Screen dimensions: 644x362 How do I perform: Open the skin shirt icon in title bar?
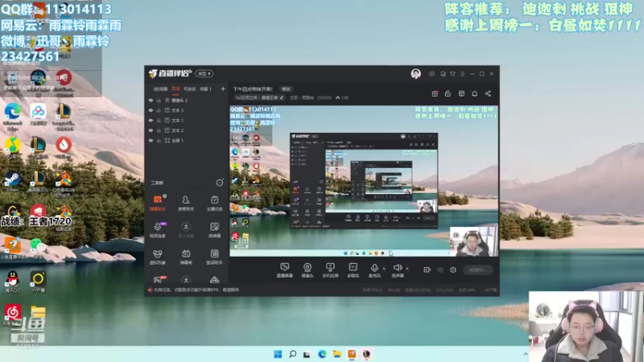point(452,74)
